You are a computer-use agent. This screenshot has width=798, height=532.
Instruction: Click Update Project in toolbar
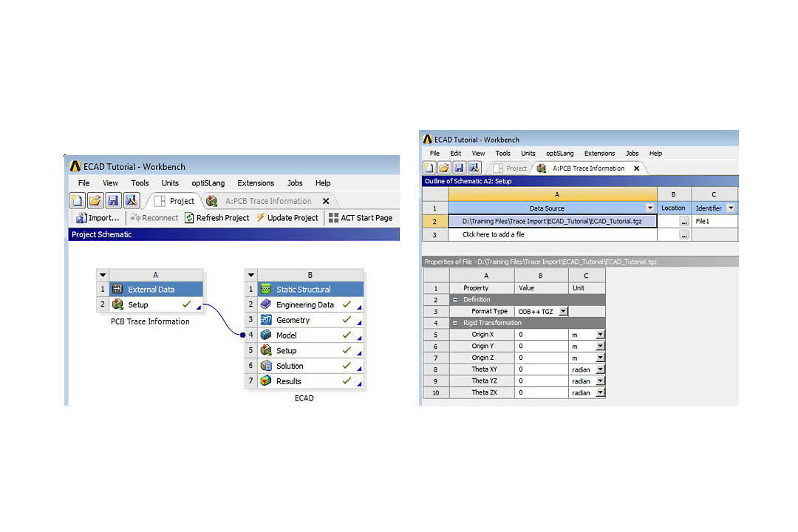[x=287, y=218]
